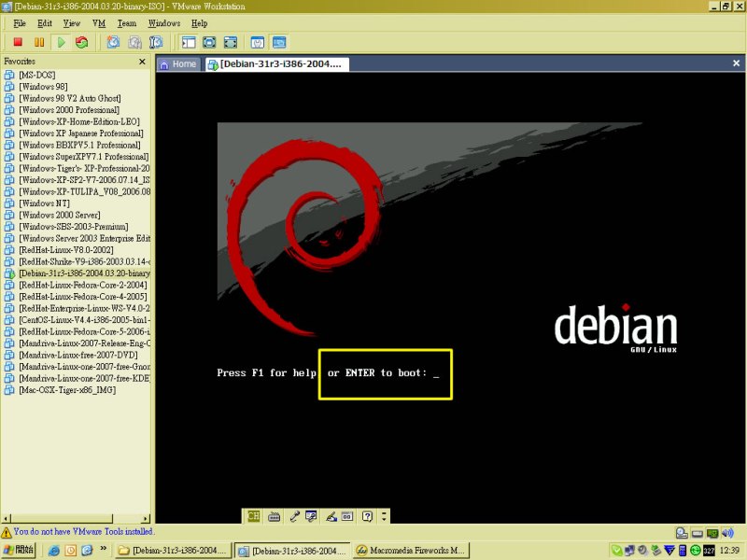
Task: Select the Debian-31r3-i386-2004 tab
Action: pyautogui.click(x=277, y=64)
